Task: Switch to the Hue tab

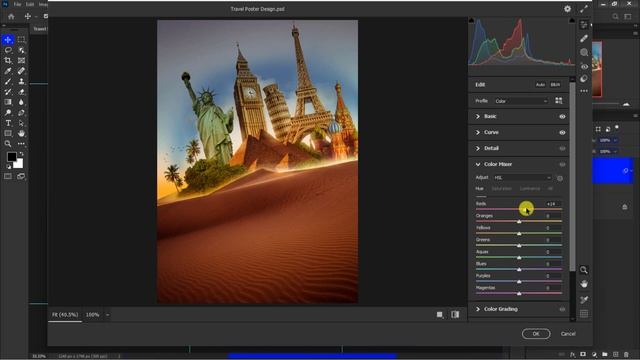Action: (479, 189)
